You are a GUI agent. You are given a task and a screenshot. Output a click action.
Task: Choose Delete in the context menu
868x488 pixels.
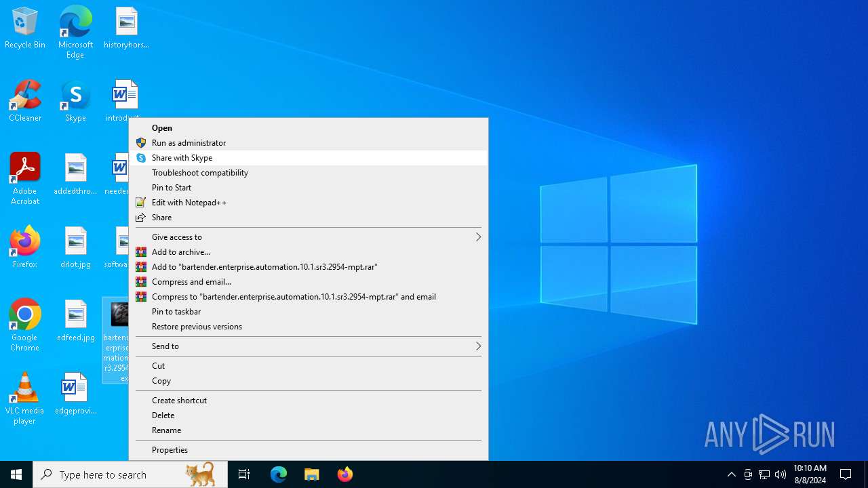click(x=309, y=415)
